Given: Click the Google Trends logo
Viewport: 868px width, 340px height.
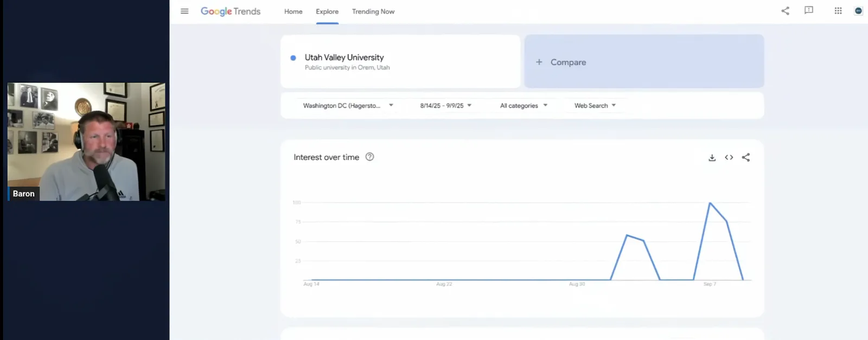Looking at the screenshot, I should (231, 11).
